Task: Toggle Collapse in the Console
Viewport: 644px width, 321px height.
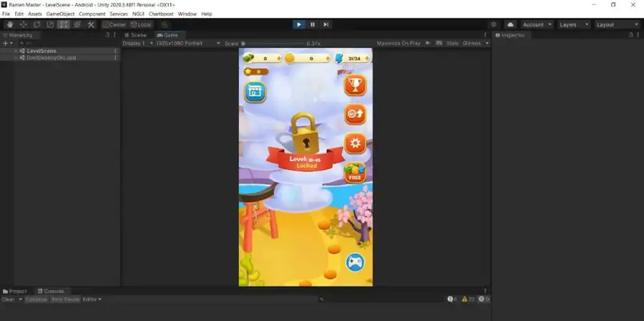Action: 36,299
